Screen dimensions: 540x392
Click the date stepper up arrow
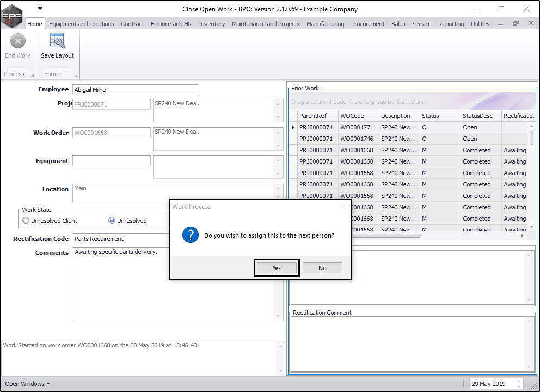(519, 381)
